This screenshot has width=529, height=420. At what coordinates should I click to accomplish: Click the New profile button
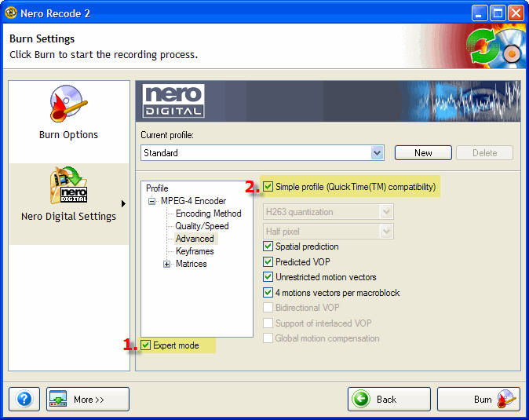pyautogui.click(x=423, y=153)
